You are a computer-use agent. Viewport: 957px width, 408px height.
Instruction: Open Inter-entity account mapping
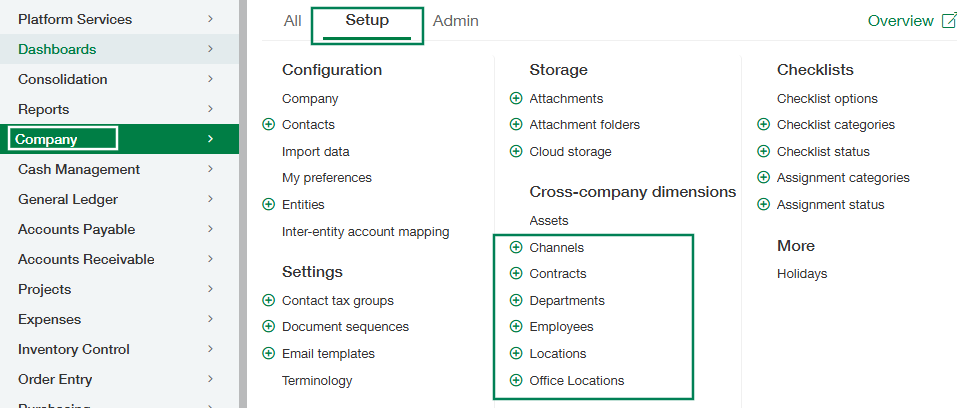pyautogui.click(x=366, y=231)
